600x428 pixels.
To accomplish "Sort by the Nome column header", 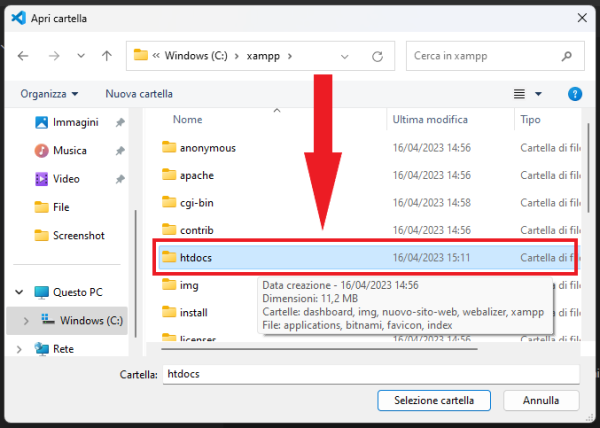I will tap(188, 120).
